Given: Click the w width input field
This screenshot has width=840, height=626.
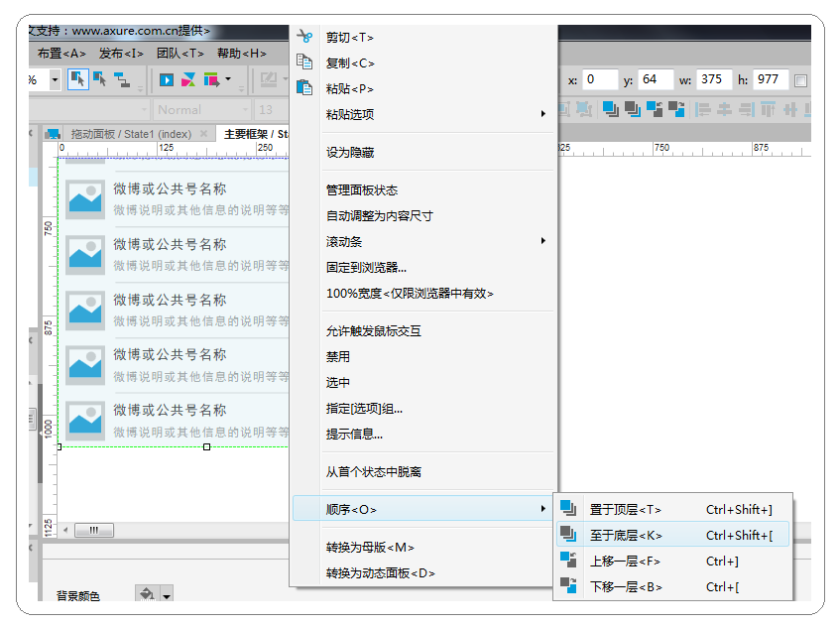Looking at the screenshot, I should (712, 79).
